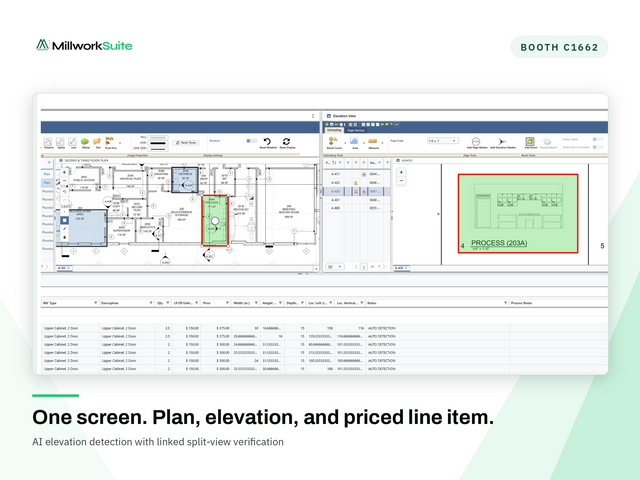Zoom in on the floor plan

64,172
